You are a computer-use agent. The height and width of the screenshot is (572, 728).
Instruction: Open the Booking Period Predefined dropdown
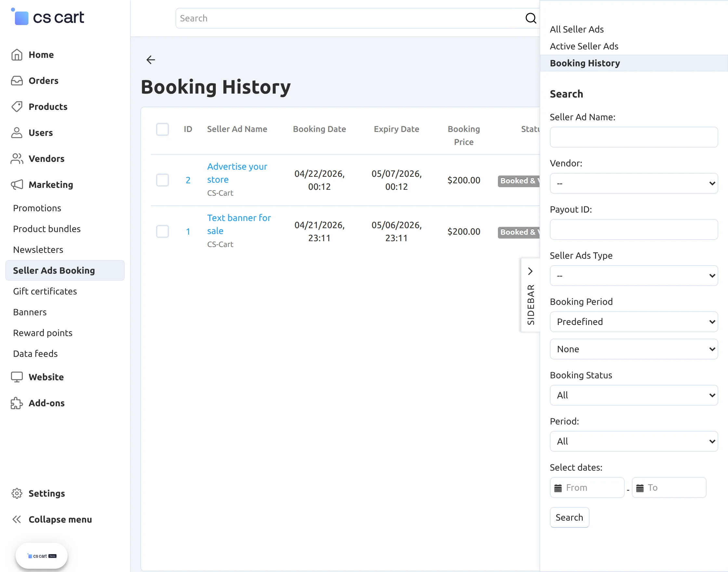pyautogui.click(x=634, y=322)
